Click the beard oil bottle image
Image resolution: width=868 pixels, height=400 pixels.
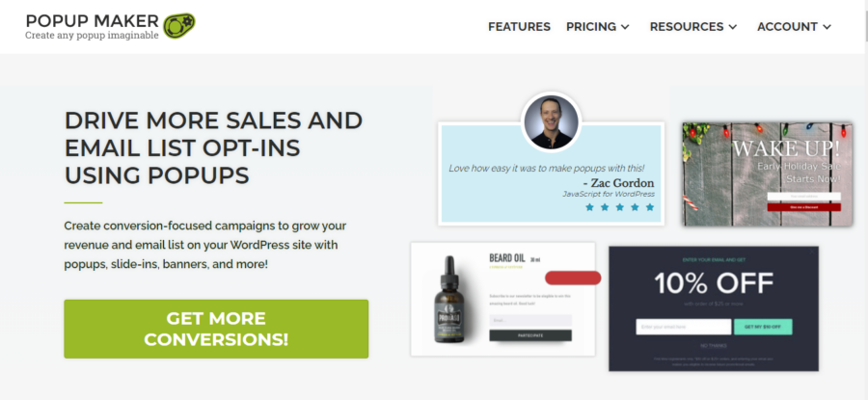click(x=448, y=300)
